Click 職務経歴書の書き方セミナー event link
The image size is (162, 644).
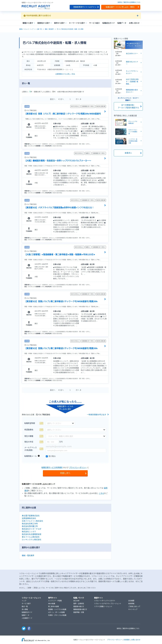coord(132,91)
